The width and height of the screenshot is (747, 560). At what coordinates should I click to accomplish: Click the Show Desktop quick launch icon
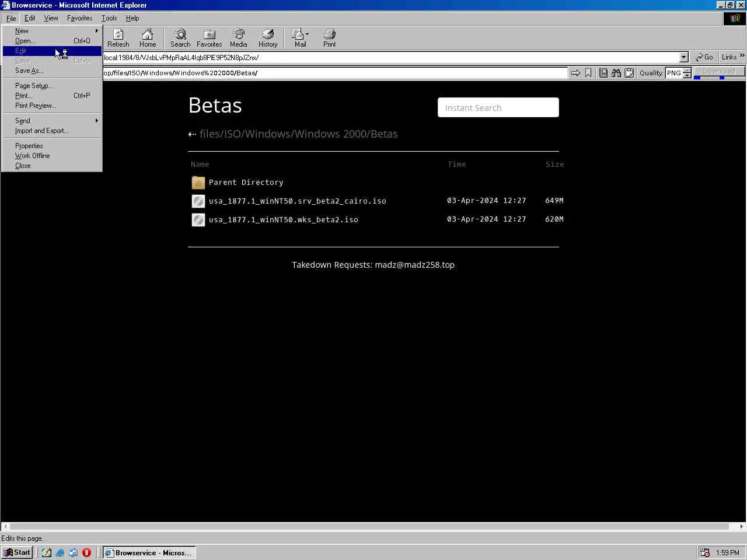(x=47, y=552)
